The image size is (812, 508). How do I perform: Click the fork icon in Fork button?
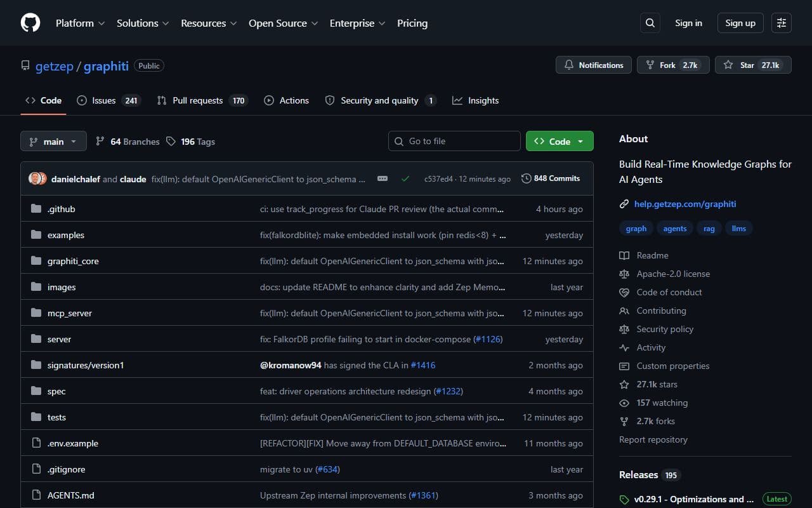650,65
